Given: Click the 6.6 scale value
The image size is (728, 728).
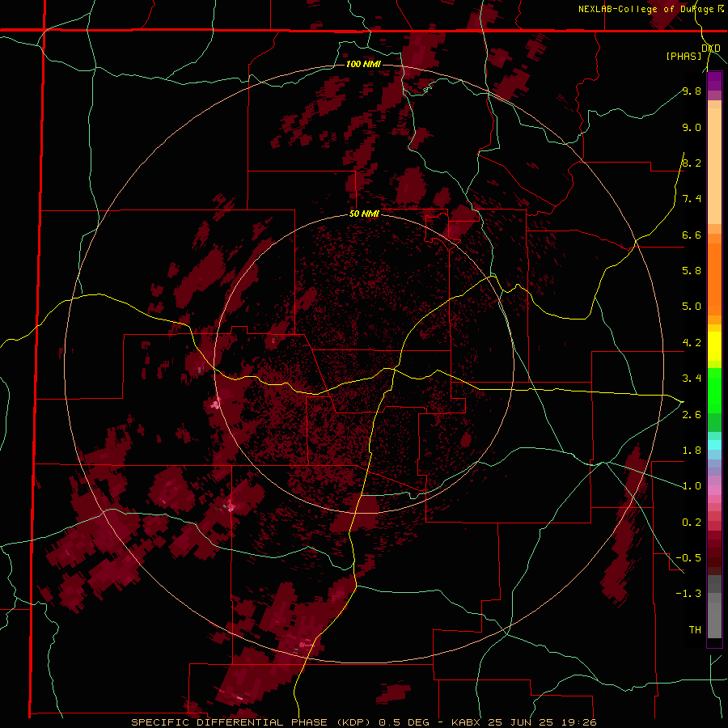Looking at the screenshot, I should click(692, 235).
